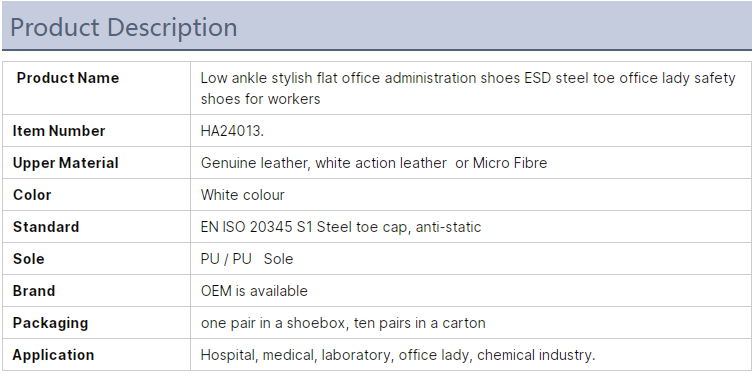Click the Packaging row label
Image resolution: width=756 pixels, height=374 pixels.
coord(51,323)
